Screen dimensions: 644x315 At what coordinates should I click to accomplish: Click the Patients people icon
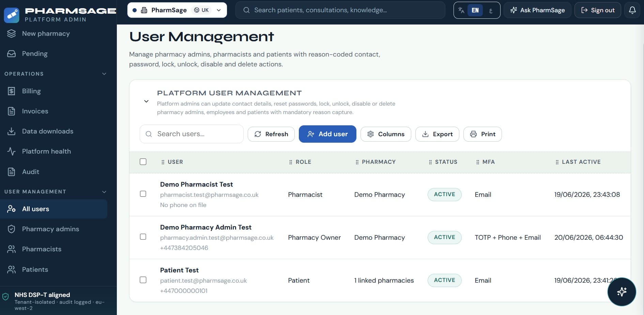point(12,269)
